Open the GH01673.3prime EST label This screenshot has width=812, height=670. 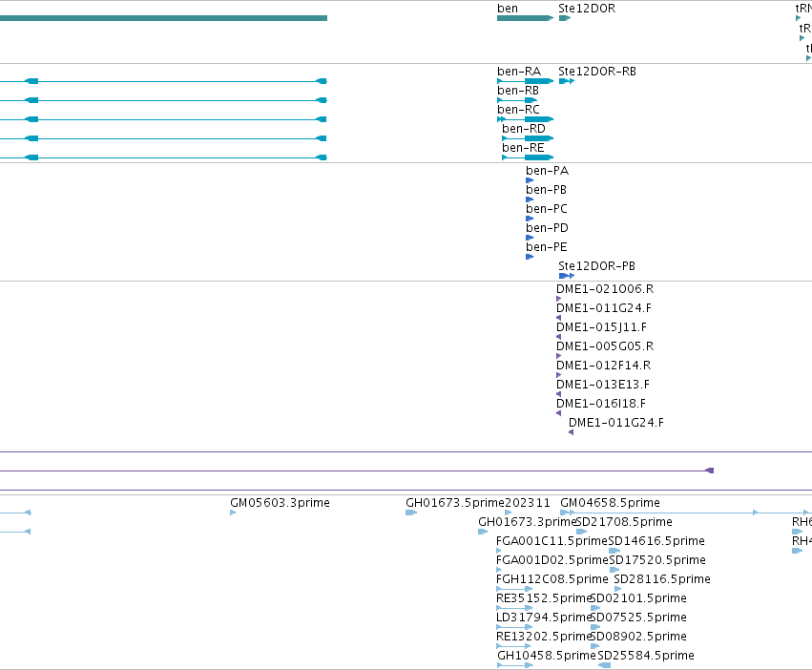[x=527, y=522]
